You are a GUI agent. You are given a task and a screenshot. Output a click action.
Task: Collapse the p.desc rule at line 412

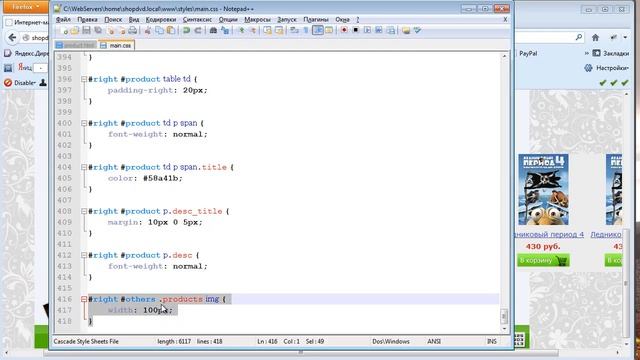(84, 256)
